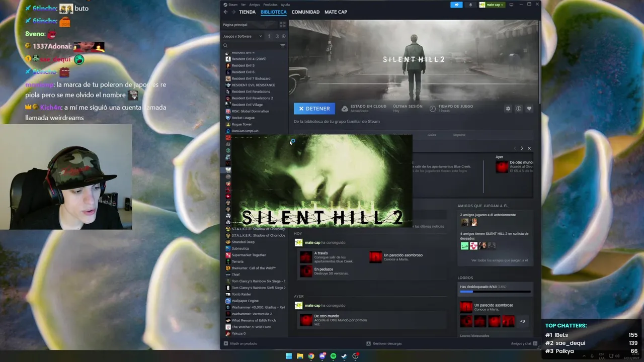Screen dimensions: 644x362
Task: Show recent games clock filter icon
Action: point(277,36)
